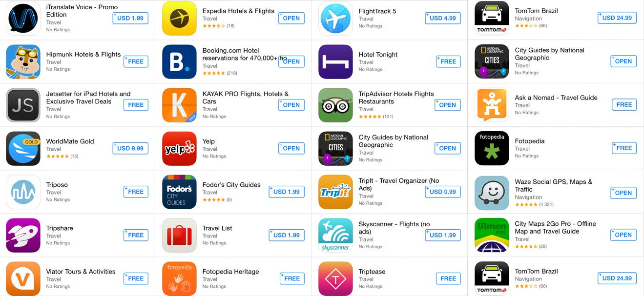Select the Travel List red suitcase icon
The width and height of the screenshot is (644, 296).
tap(179, 235)
